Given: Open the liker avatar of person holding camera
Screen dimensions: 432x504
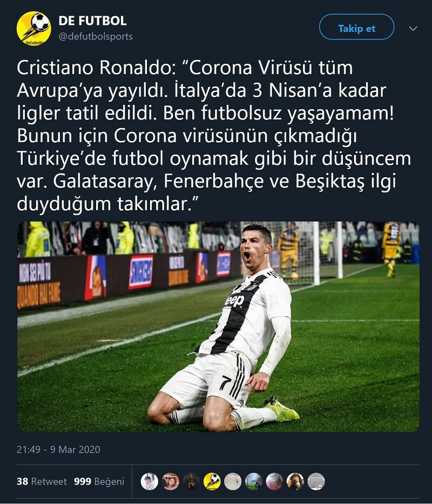Looking at the screenshot, I should tap(295, 481).
